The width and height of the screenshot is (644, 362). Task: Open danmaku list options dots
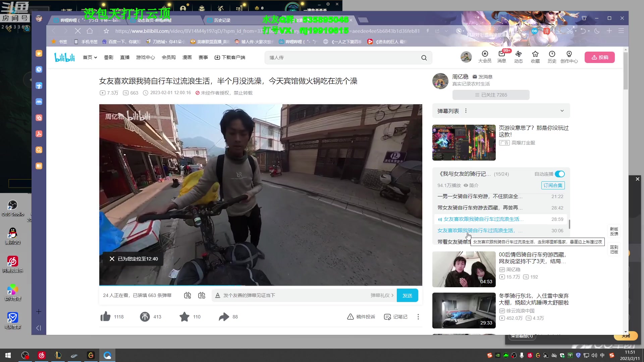click(x=466, y=111)
